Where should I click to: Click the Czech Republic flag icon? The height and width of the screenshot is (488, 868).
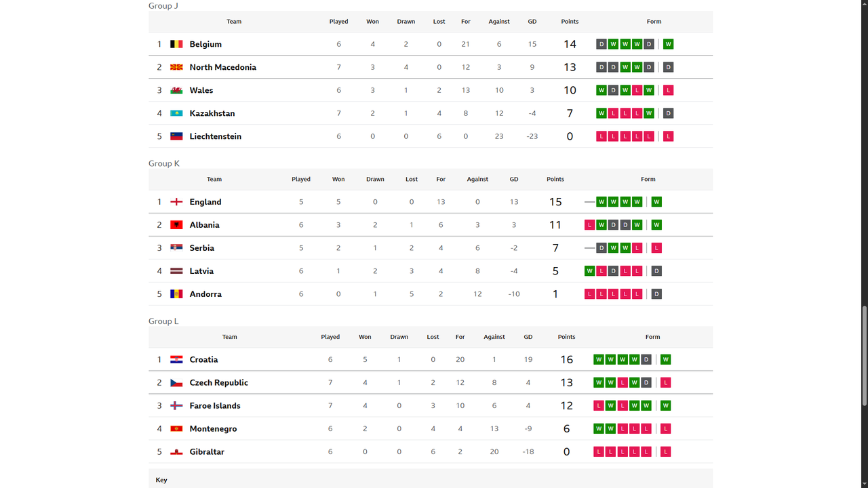coord(176,383)
